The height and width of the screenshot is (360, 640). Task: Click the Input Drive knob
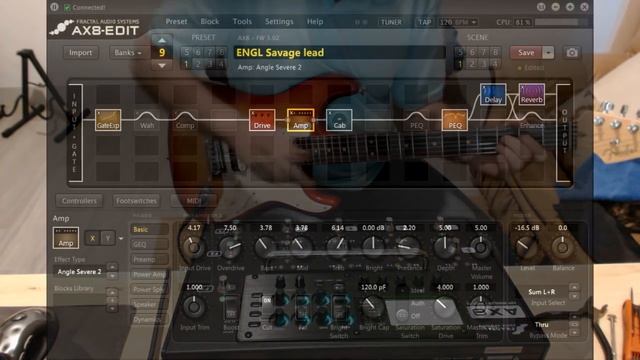[x=193, y=247]
